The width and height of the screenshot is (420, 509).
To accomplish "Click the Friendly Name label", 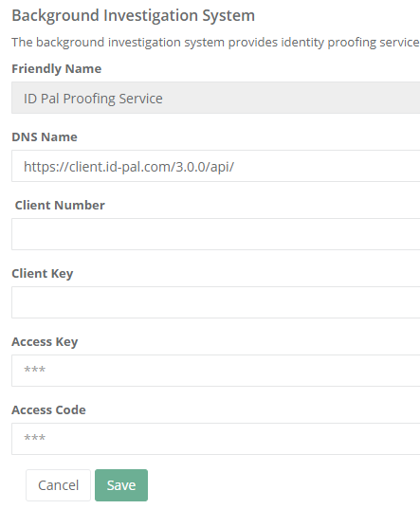I will pyautogui.click(x=57, y=69).
